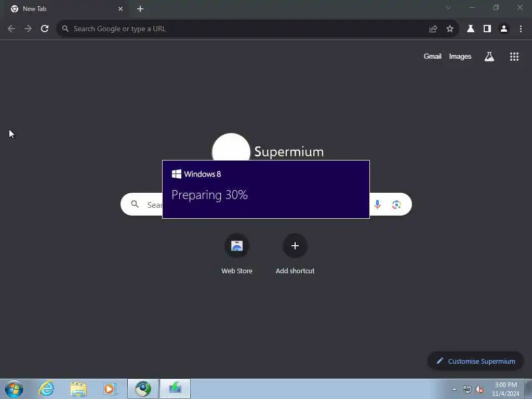Add a new tab with the plus button
Image resolution: width=532 pixels, height=399 pixels.
pos(140,9)
